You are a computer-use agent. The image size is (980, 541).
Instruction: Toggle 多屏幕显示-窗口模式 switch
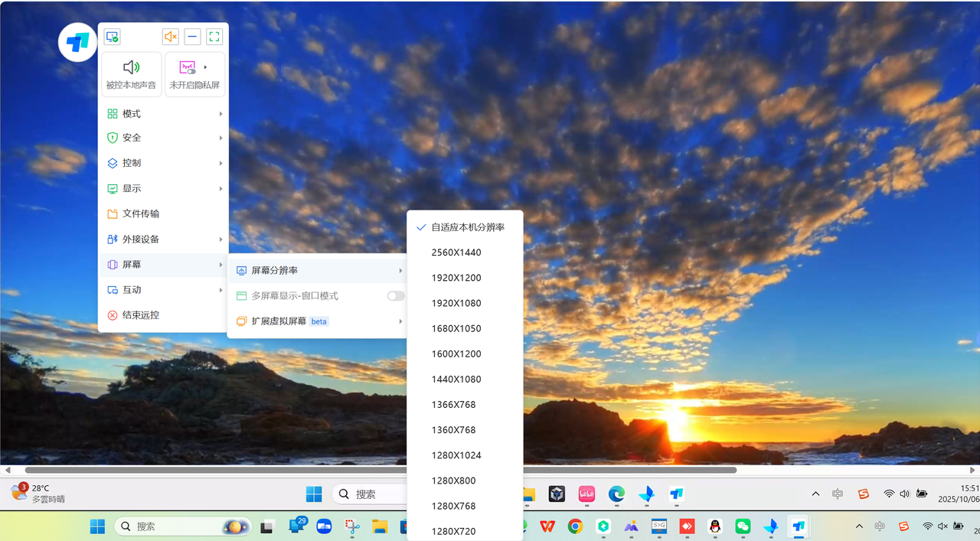pos(394,295)
